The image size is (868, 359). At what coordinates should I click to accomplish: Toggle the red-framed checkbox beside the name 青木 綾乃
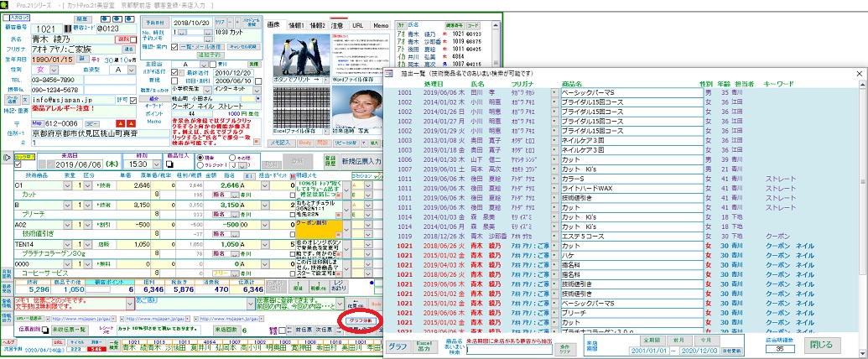point(133,40)
